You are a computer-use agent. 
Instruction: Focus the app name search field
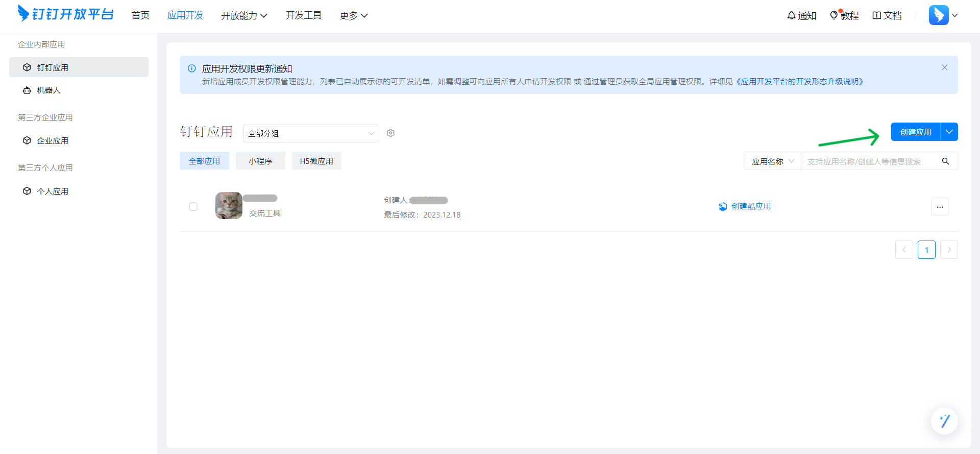pyautogui.click(x=870, y=161)
